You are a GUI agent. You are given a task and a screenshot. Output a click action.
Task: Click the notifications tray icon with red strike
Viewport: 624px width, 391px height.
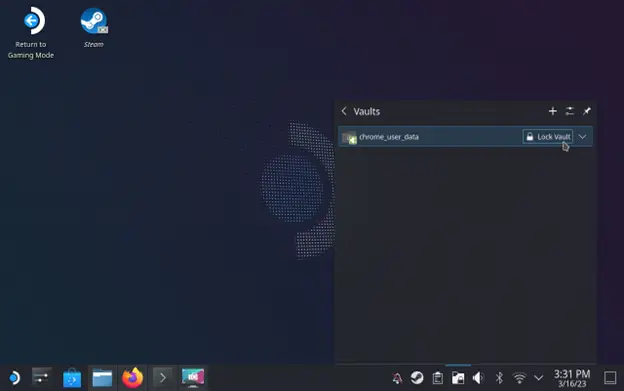pyautogui.click(x=397, y=378)
